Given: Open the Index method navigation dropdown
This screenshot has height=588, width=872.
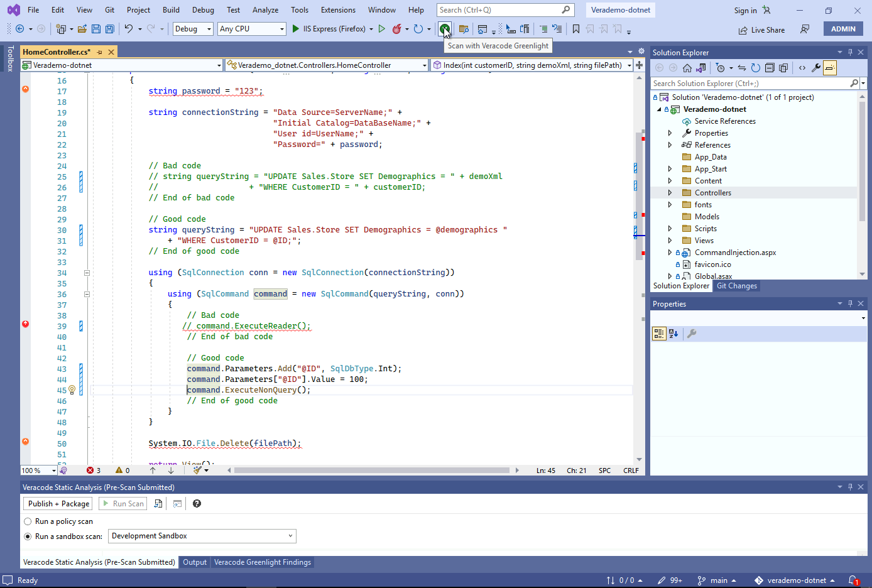Looking at the screenshot, I should [x=532, y=65].
